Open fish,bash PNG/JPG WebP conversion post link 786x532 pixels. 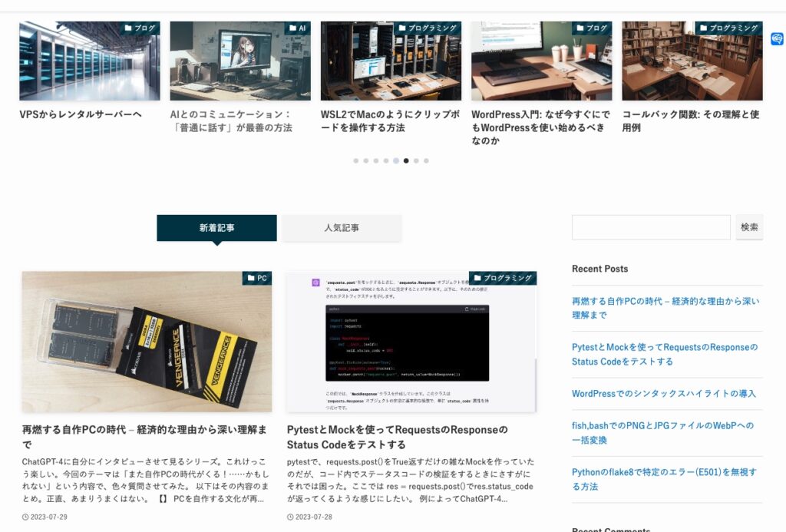(662, 433)
